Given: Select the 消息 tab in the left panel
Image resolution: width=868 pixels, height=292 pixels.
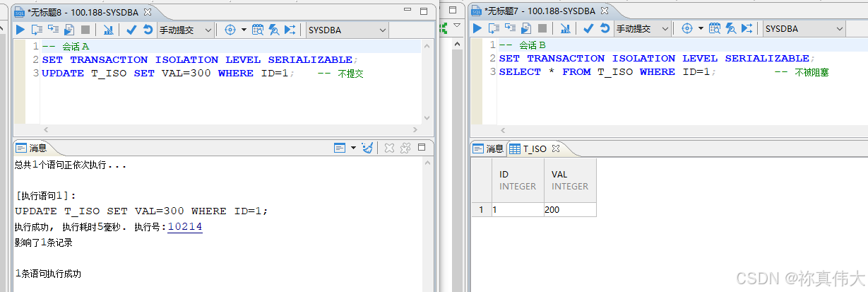Looking at the screenshot, I should click(32, 148).
